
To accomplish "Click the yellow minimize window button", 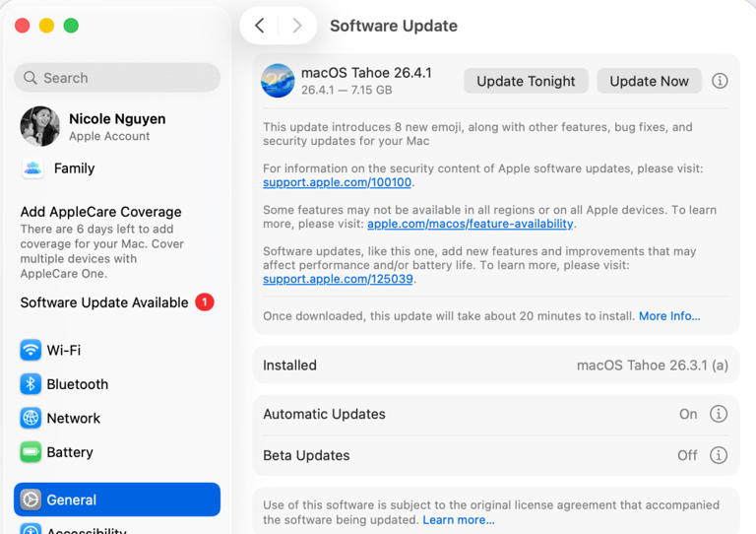I will [47, 25].
